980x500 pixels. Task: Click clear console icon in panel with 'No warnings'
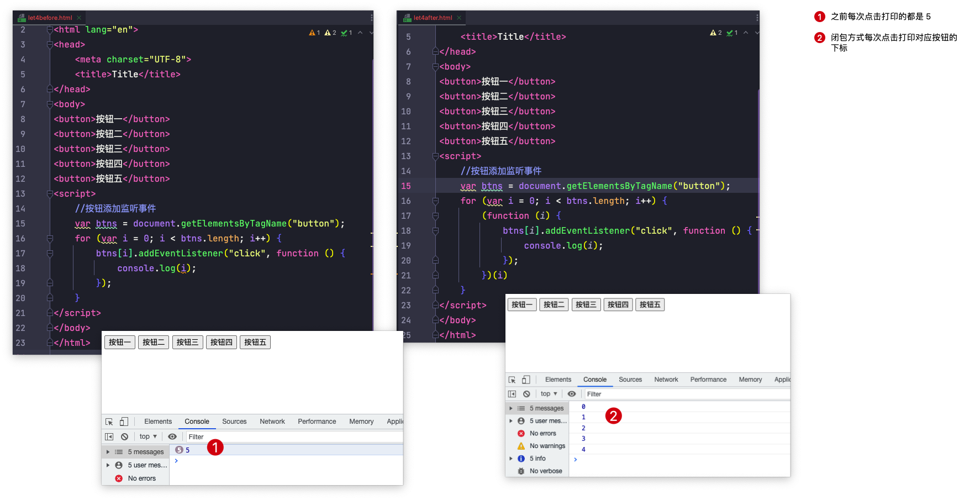click(526, 394)
